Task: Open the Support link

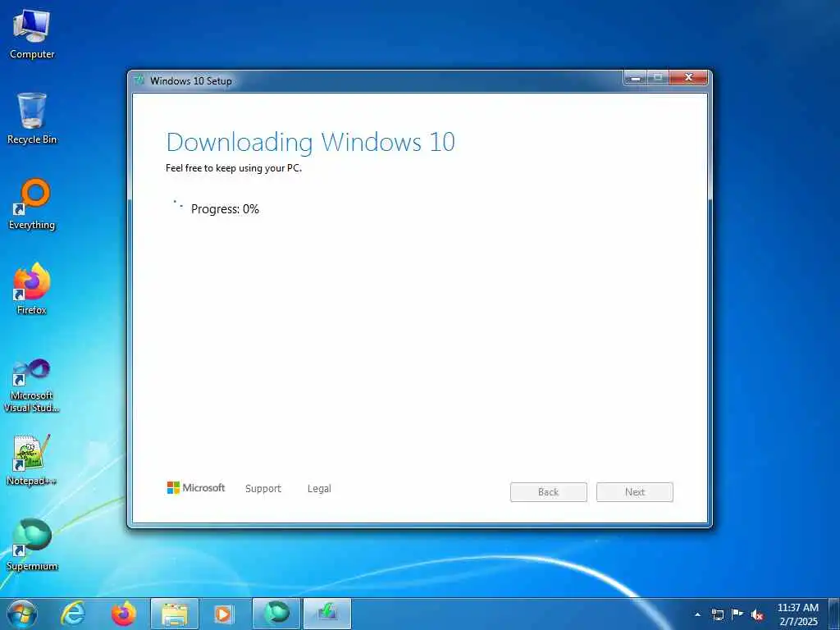Action: pos(263,489)
